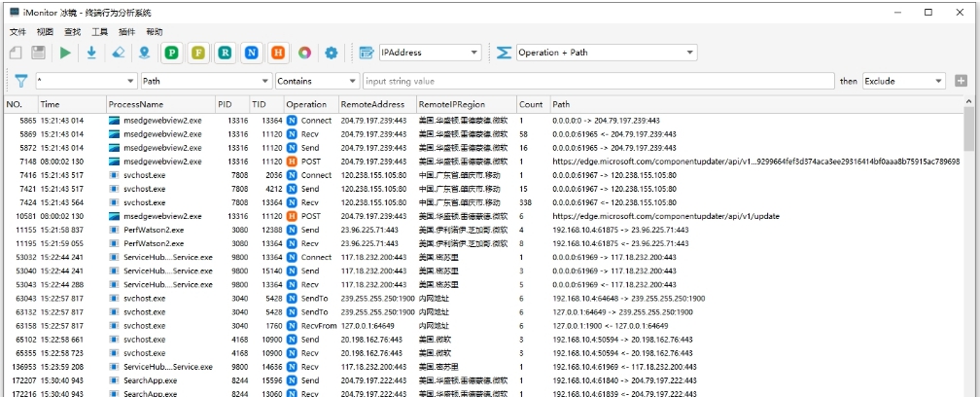
Task: Toggle the green P process filter
Action: click(172, 53)
